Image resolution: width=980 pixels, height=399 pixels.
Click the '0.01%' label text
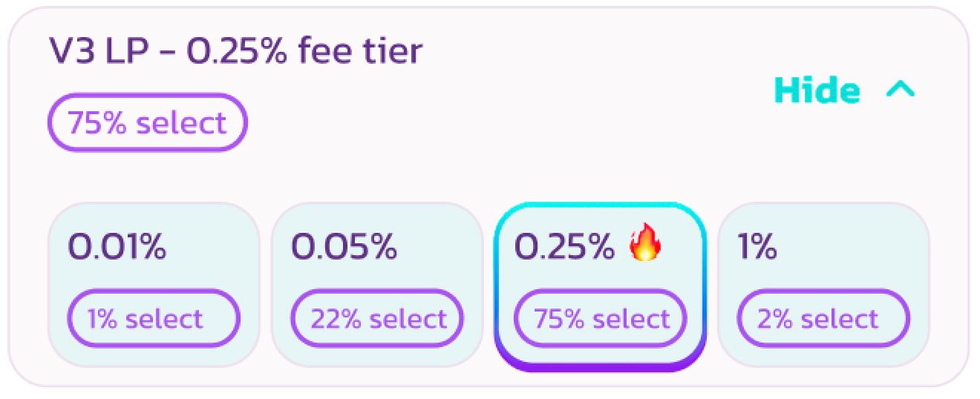point(117,246)
